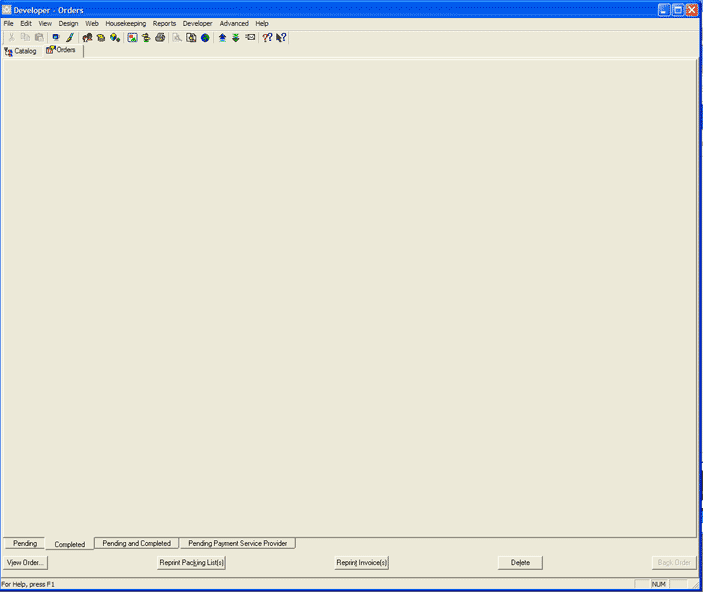
Task: Click Reprint Packing List(s) button
Action: click(x=192, y=563)
